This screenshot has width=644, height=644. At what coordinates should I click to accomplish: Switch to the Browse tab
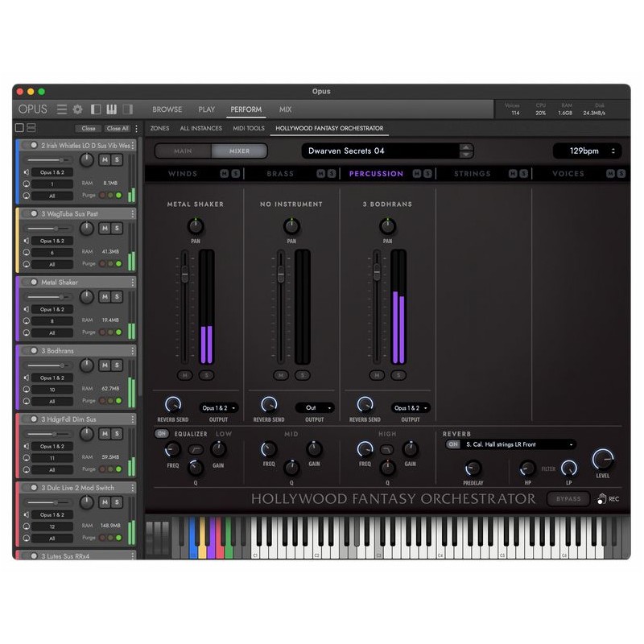point(167,109)
